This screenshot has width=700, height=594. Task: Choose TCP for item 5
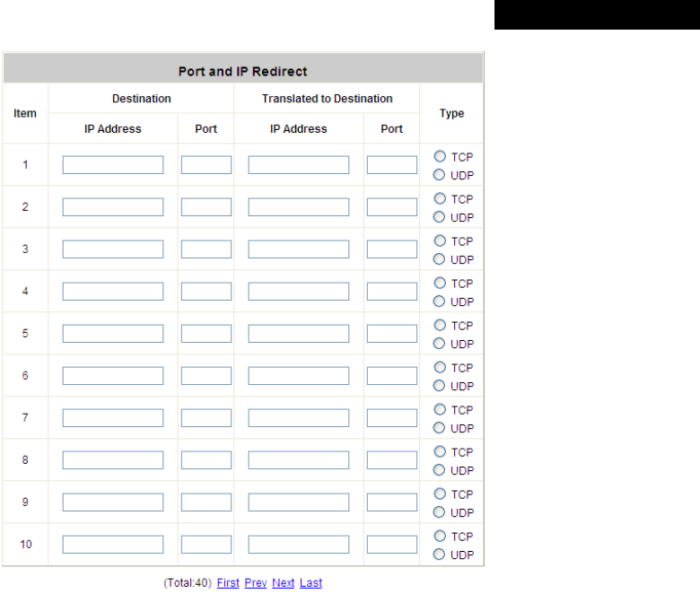coord(440,326)
